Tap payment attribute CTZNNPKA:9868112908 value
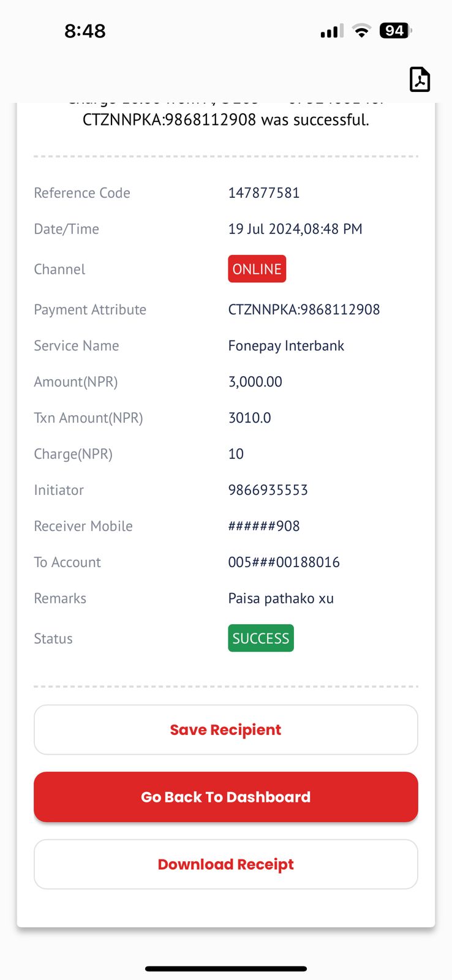The image size is (452, 980). [304, 309]
